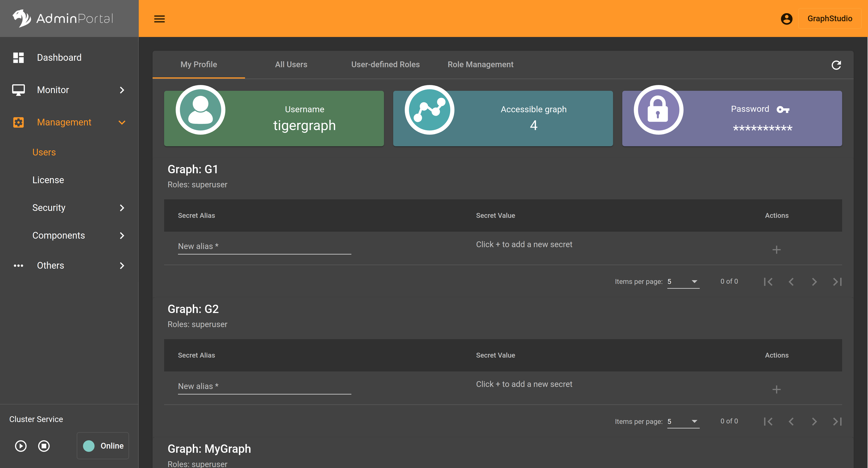This screenshot has width=868, height=468.
Task: Go to last page in G2 table
Action: [x=837, y=422]
